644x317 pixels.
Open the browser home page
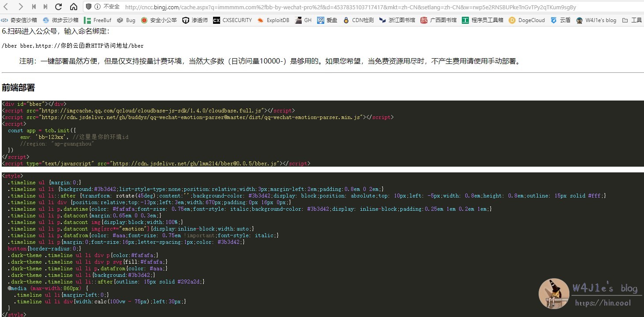click(73, 7)
